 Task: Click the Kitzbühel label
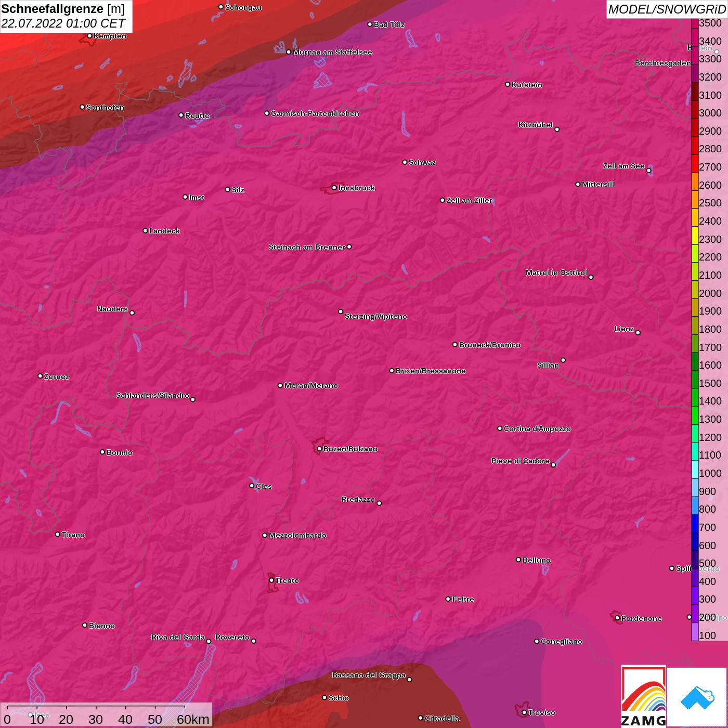tap(536, 125)
